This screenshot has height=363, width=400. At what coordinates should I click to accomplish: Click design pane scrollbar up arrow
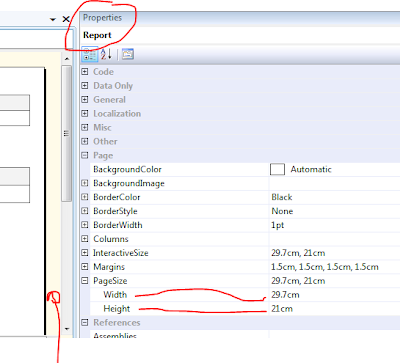click(67, 59)
